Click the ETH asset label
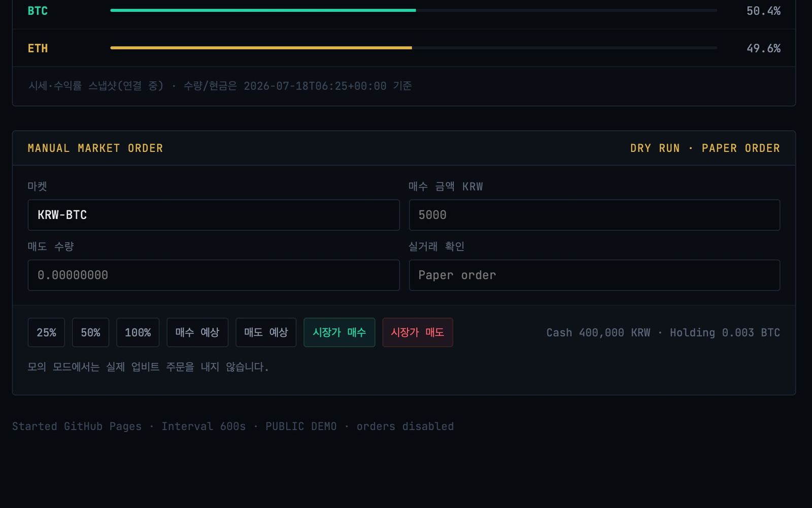 click(x=38, y=48)
